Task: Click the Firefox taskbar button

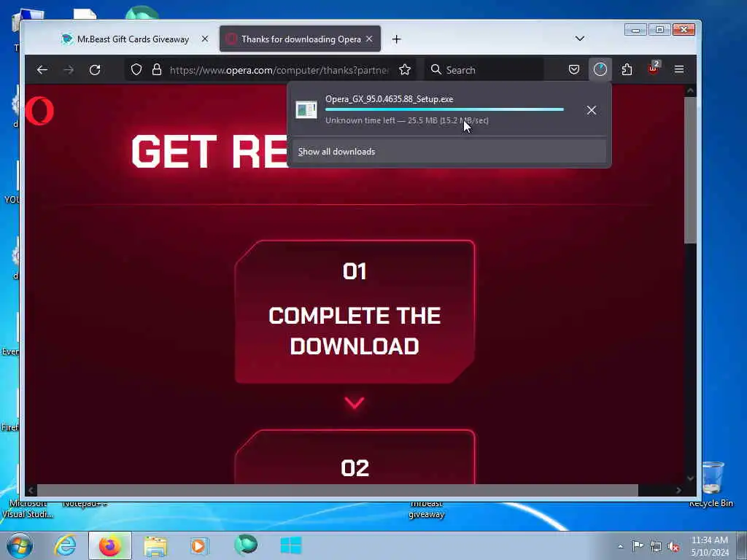Action: (110, 545)
